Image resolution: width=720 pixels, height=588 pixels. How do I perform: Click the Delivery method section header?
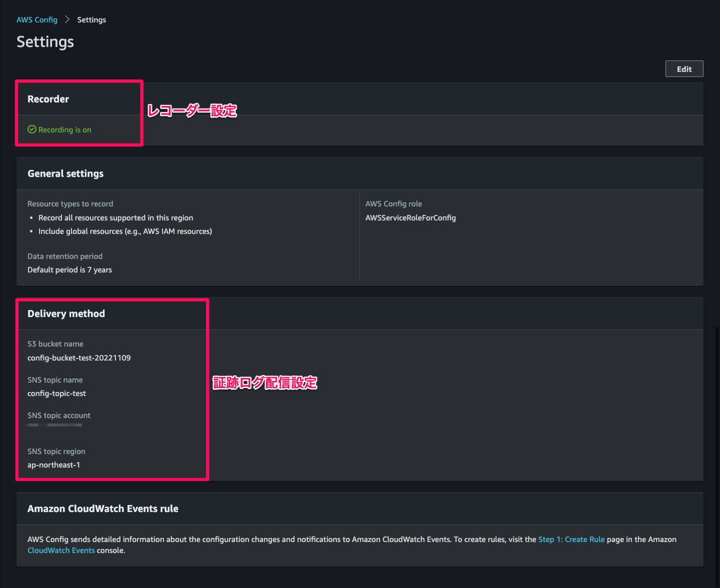pos(66,313)
